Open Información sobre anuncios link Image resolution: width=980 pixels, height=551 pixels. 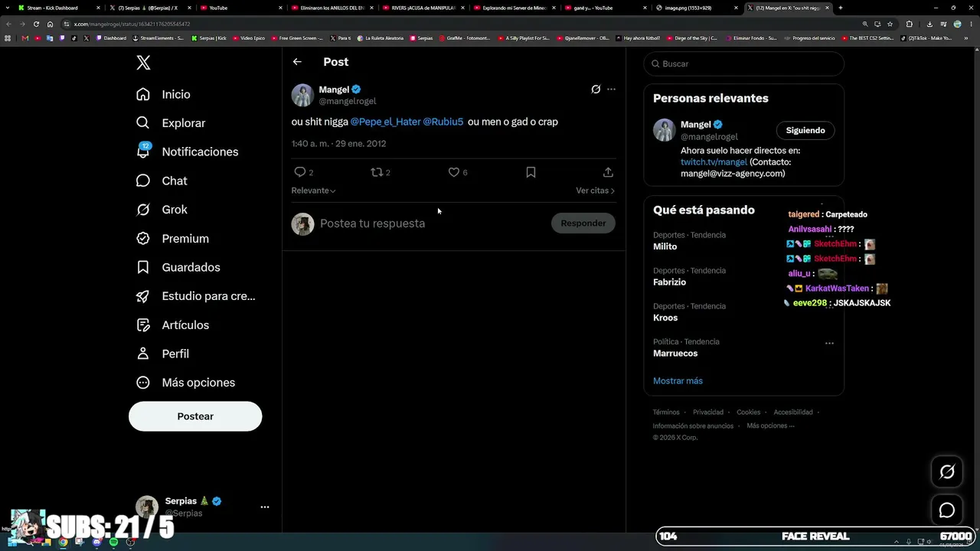point(693,426)
